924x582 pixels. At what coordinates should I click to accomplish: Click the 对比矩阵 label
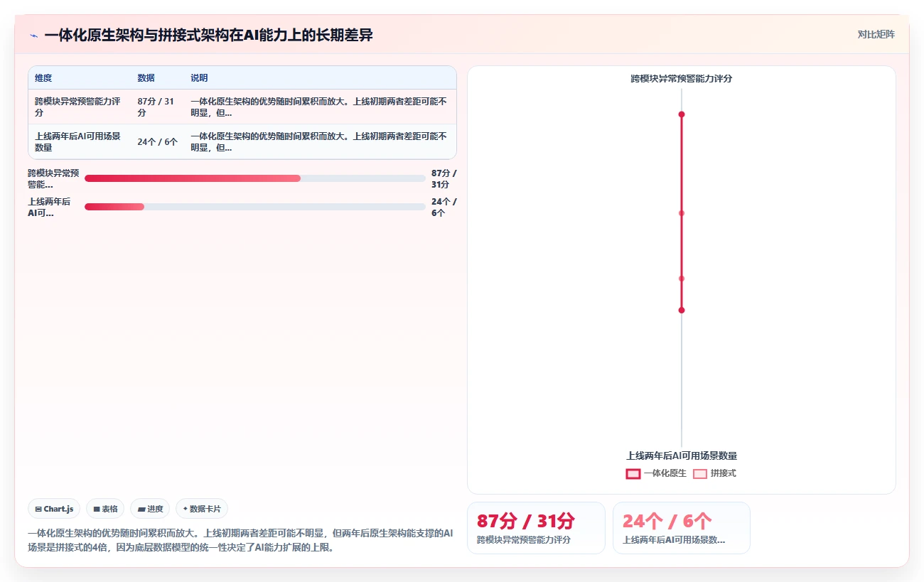pyautogui.click(x=876, y=34)
